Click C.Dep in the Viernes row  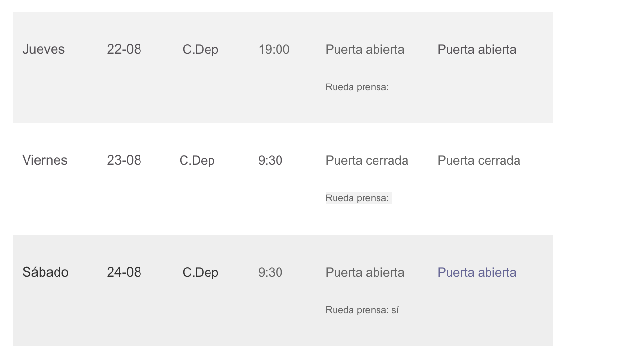(x=197, y=161)
